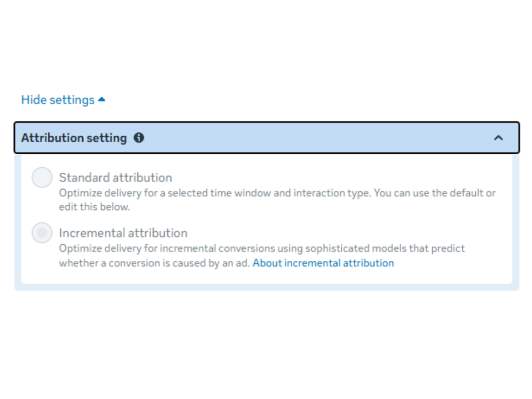Click the word 'Standard' in the first option
The height and width of the screenshot is (399, 532).
83,178
